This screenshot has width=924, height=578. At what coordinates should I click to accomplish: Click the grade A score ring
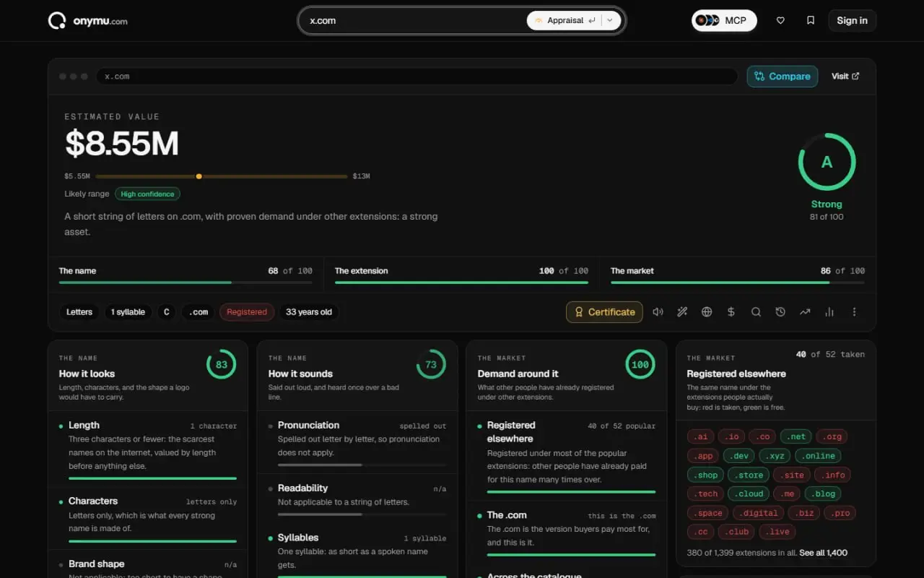[827, 162]
